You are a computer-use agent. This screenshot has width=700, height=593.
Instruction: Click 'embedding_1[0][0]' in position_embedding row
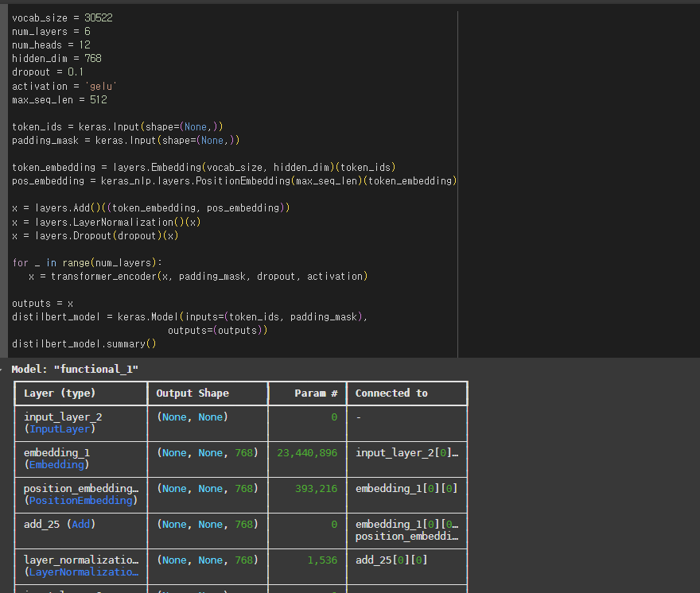point(406,488)
